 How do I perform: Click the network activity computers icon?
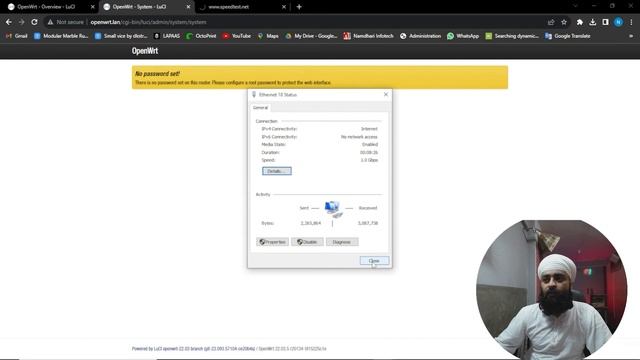tap(333, 209)
